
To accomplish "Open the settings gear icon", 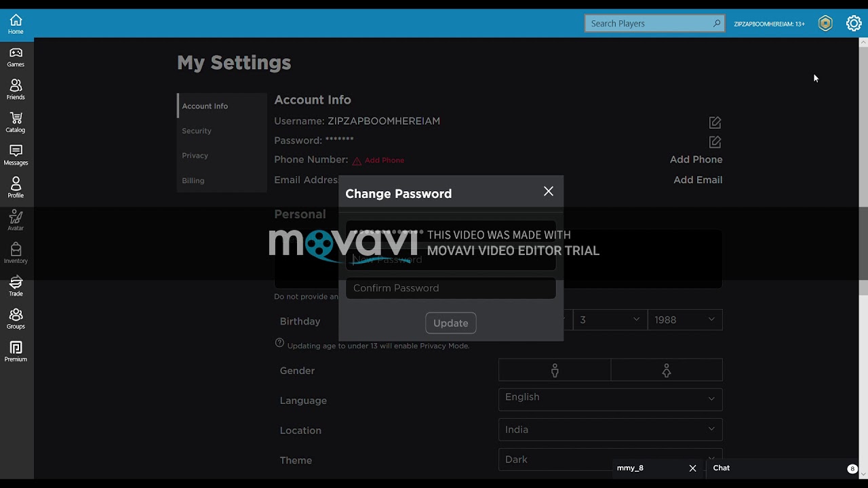I will [854, 24].
